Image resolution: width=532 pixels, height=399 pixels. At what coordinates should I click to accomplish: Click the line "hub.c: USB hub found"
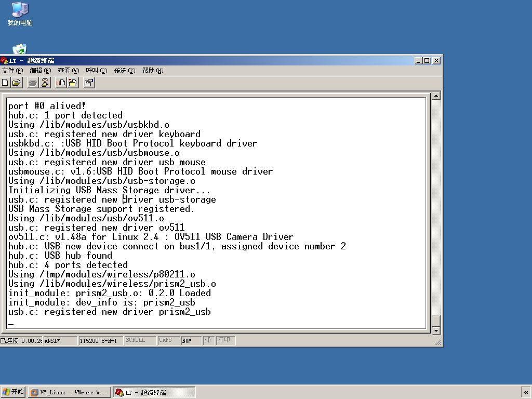60,256
